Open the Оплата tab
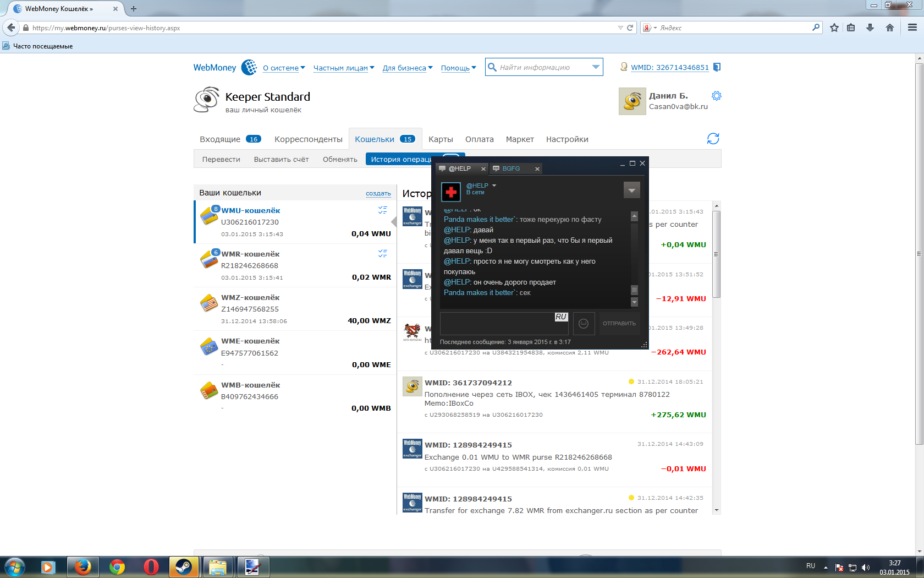 480,139
